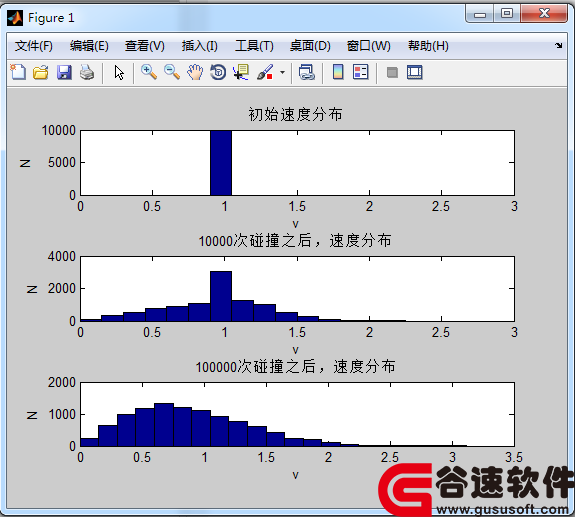Click the MATLAB logo in title bar
The width and height of the screenshot is (575, 517).
15,18
